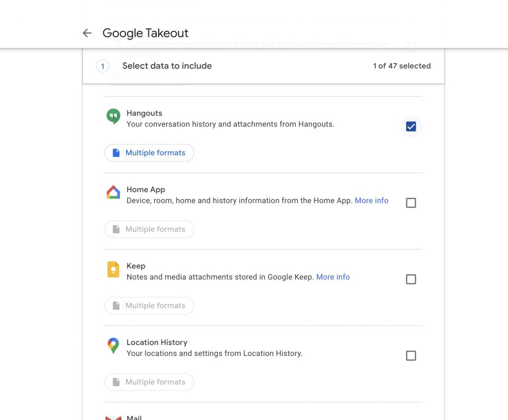Click the yellow Keep lightbulb icon
Viewport: 508px width, 420px height.
pos(113,269)
